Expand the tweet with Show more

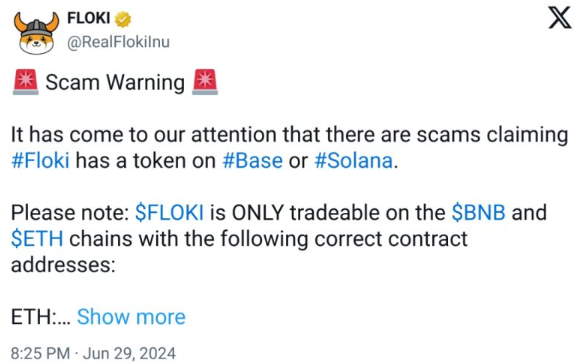pyautogui.click(x=131, y=317)
